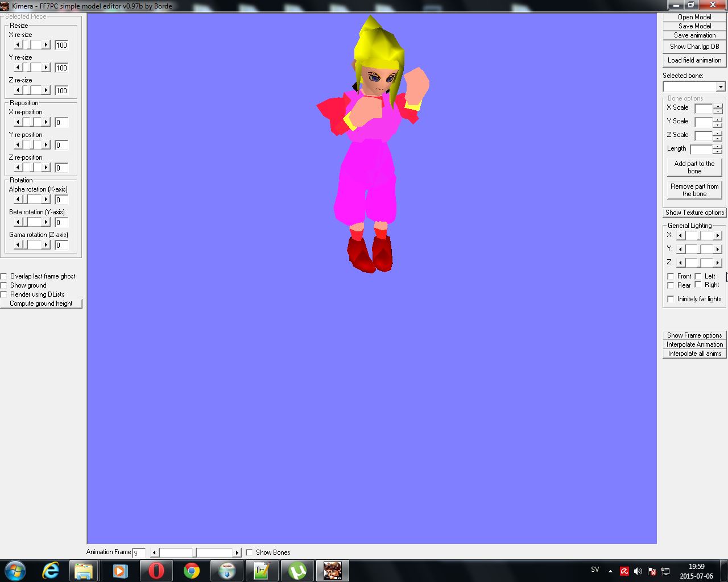Click the General Lighting Z right arrow
This screenshot has width=728, height=582.
(718, 263)
